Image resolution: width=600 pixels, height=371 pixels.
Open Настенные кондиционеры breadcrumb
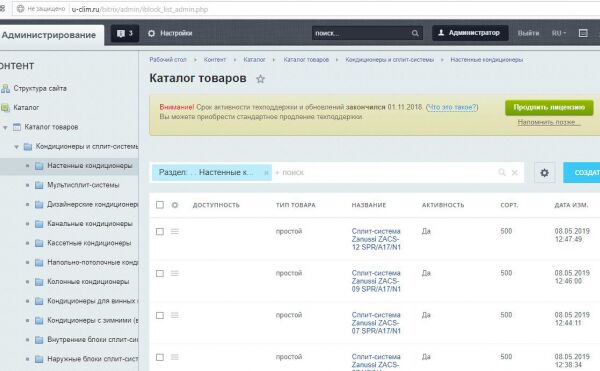(487, 60)
